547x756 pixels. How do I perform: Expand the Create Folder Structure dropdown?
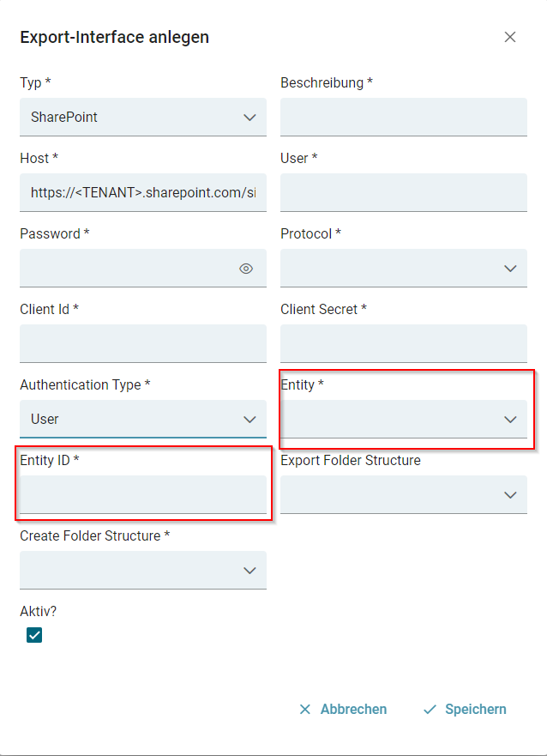click(143, 570)
